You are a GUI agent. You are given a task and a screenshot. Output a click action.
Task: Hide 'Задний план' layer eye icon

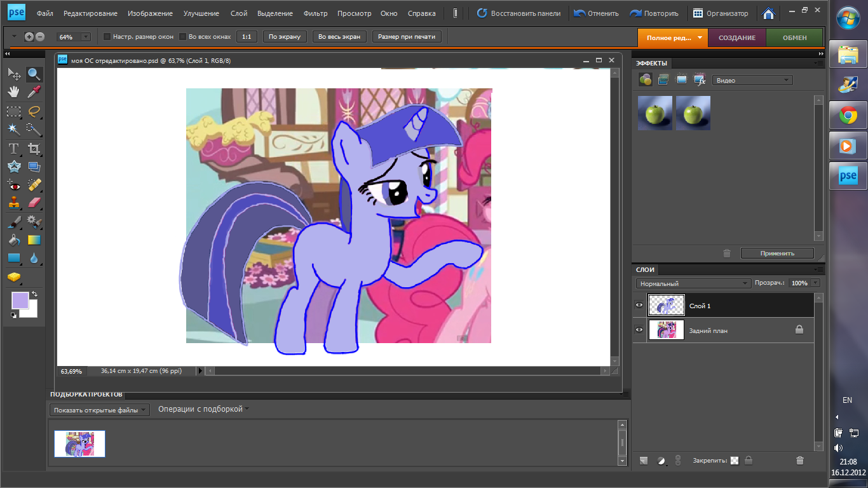click(x=639, y=330)
